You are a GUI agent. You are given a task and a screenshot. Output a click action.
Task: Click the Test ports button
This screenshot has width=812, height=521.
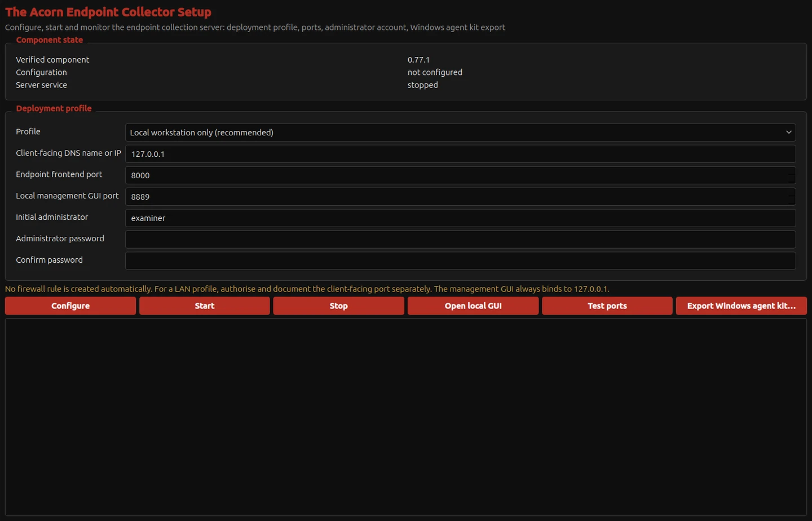[607, 306]
